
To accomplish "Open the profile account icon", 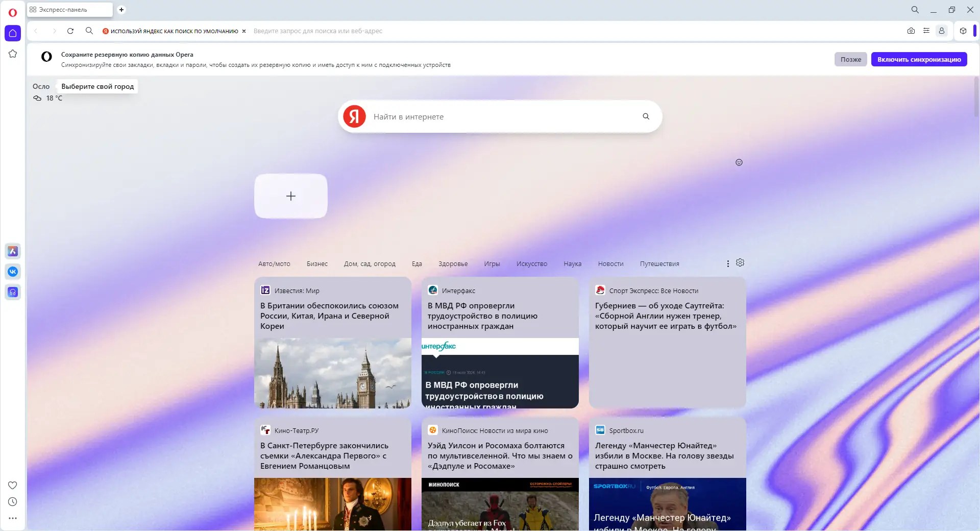I will pyautogui.click(x=942, y=31).
